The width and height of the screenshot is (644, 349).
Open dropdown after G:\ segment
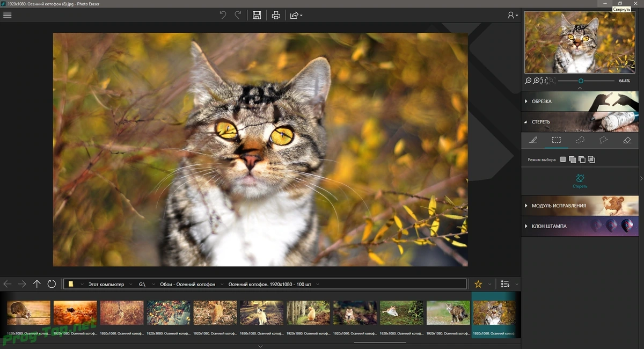pos(153,284)
